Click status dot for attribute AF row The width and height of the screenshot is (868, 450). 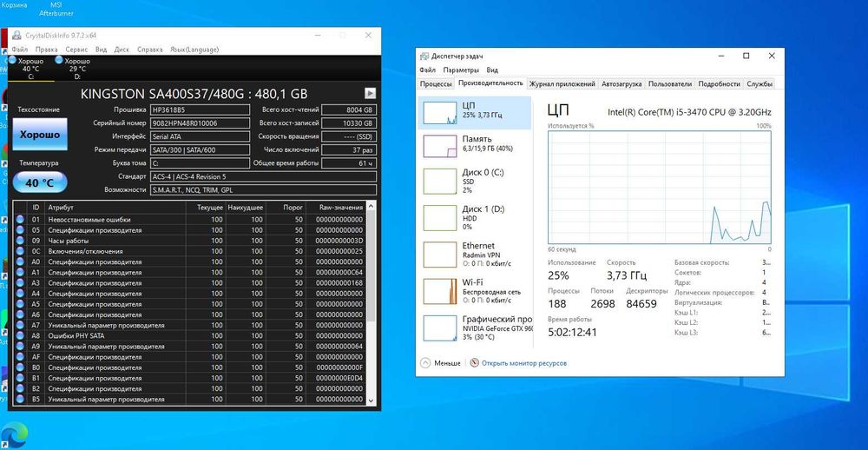pos(21,357)
